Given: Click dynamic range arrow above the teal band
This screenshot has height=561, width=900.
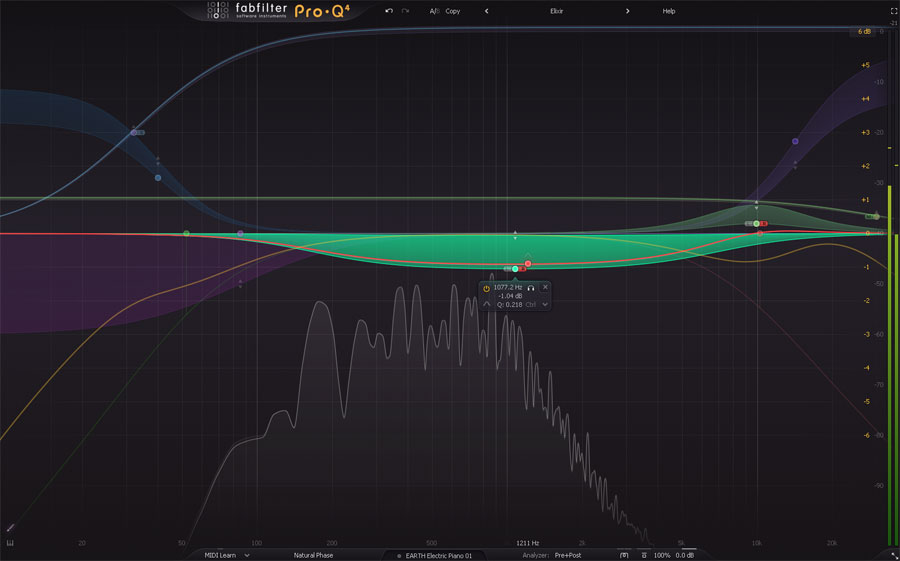Looking at the screenshot, I should click(515, 233).
